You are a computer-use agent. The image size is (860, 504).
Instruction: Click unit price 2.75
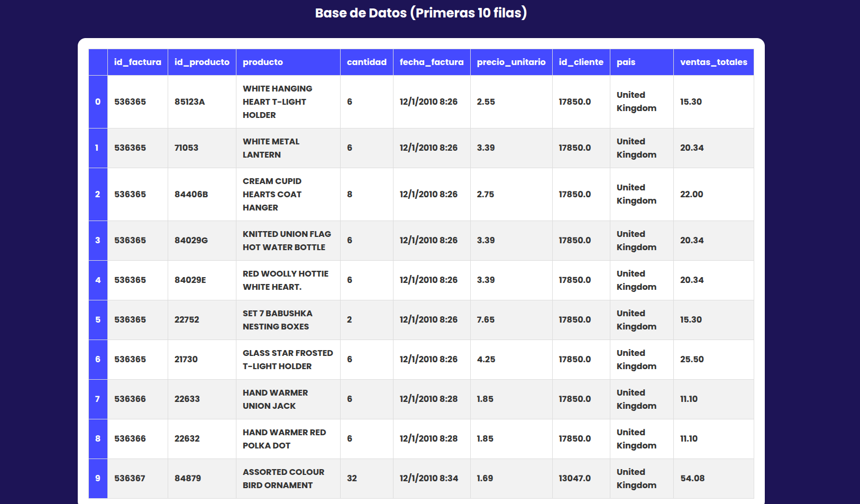(486, 194)
